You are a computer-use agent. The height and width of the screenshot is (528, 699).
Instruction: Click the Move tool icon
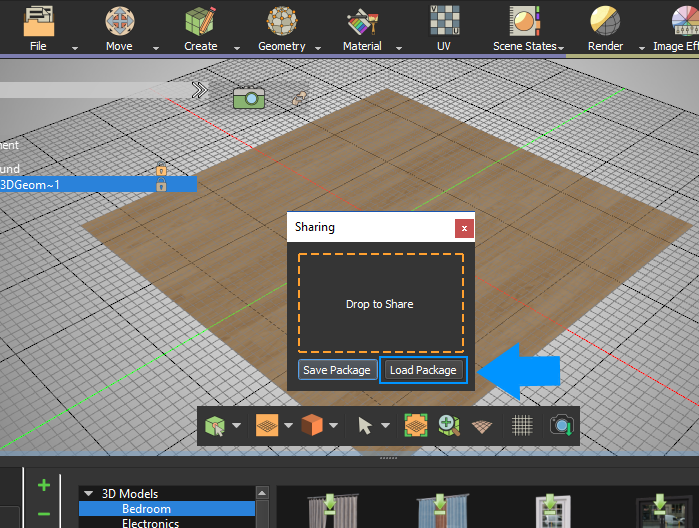tap(119, 20)
